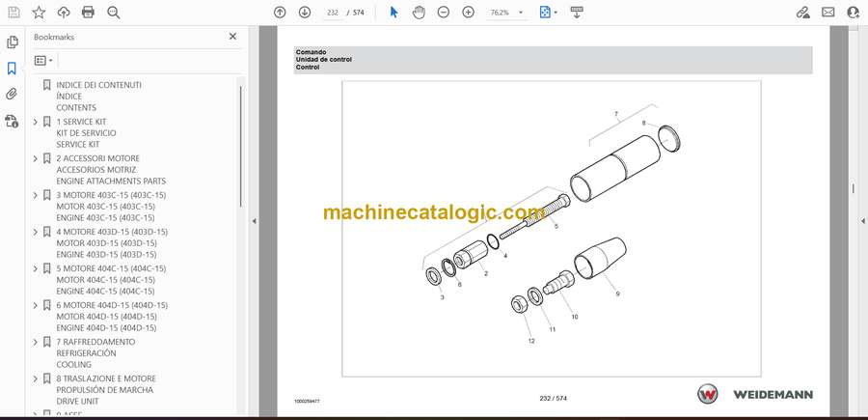
Task: Click the bookmarks panel vertical scrollbar
Action: [x=240, y=147]
